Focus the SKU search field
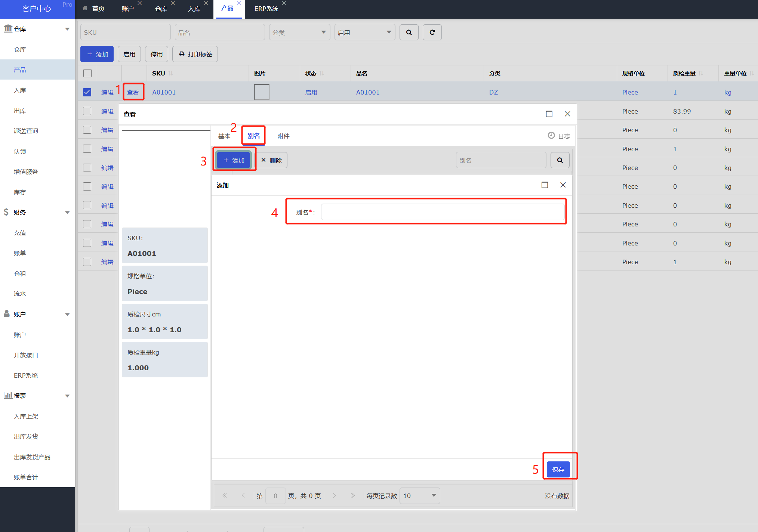Screen dimensions: 758x532 coord(125,33)
